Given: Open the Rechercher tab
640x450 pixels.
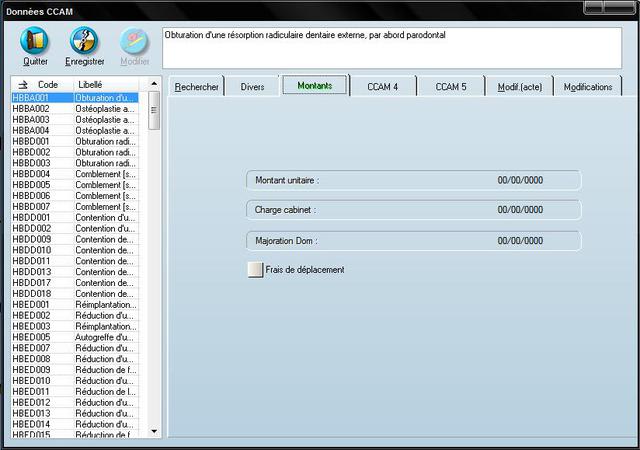Looking at the screenshot, I should point(196,87).
